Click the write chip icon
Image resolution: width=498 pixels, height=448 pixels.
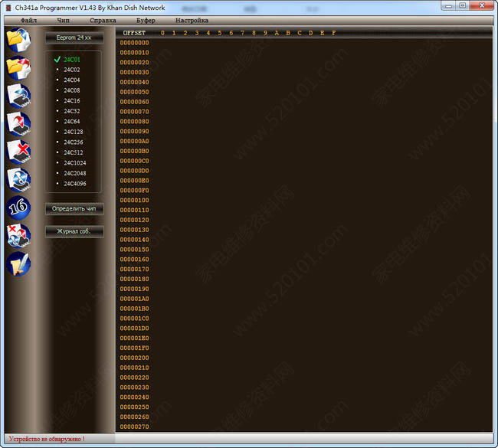pyautogui.click(x=18, y=123)
